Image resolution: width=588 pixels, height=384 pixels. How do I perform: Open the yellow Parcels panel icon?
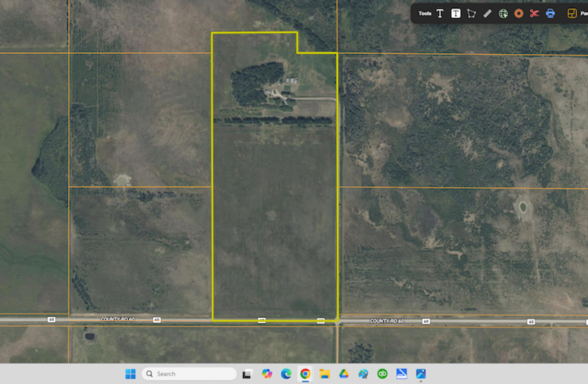coord(572,14)
